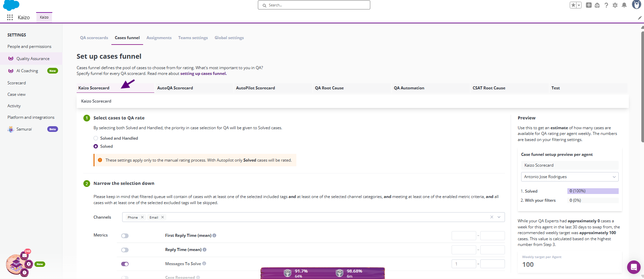644x279 pixels.
Task: Select the QA Automation tab
Action: [x=431, y=88]
